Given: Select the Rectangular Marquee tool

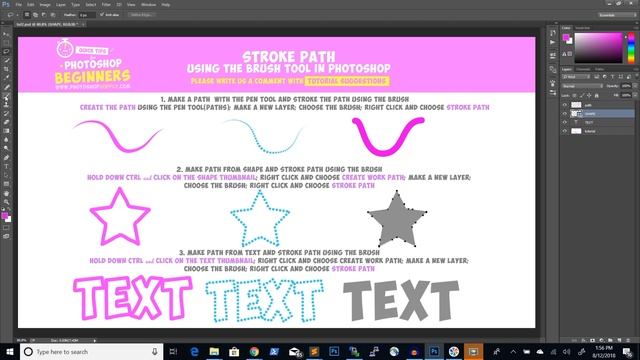Looking at the screenshot, I should point(6,43).
